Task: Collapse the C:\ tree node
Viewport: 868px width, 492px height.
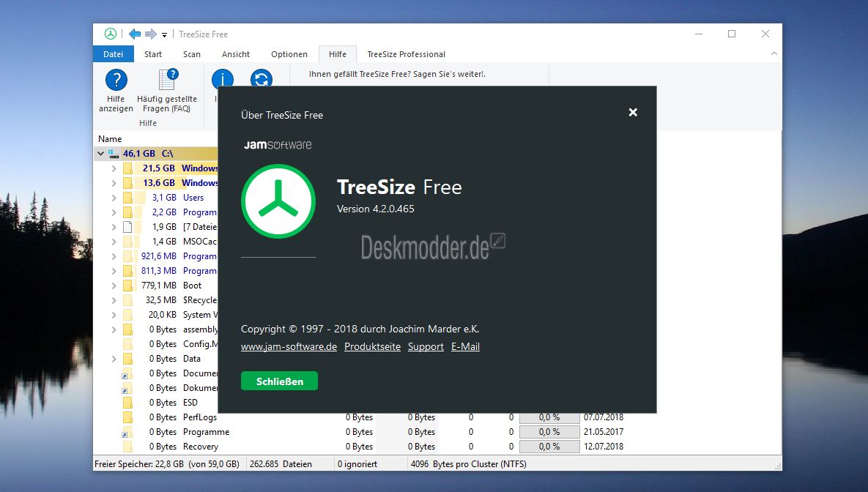Action: (x=101, y=154)
